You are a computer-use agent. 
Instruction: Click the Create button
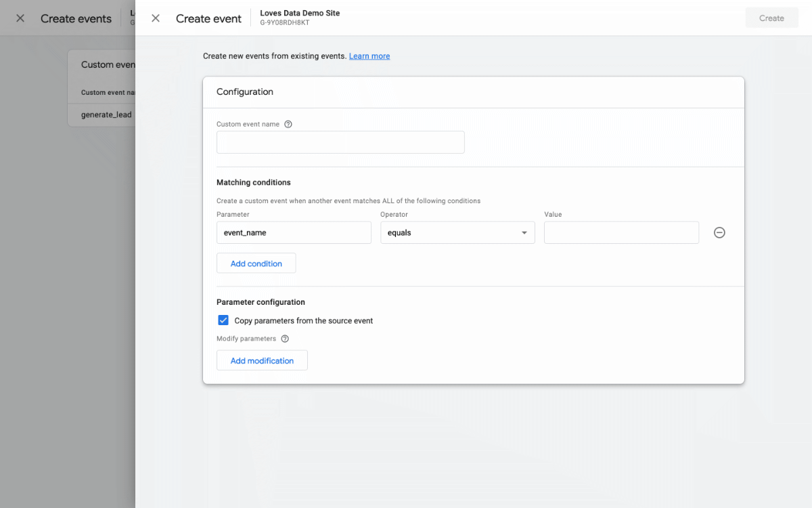point(771,18)
